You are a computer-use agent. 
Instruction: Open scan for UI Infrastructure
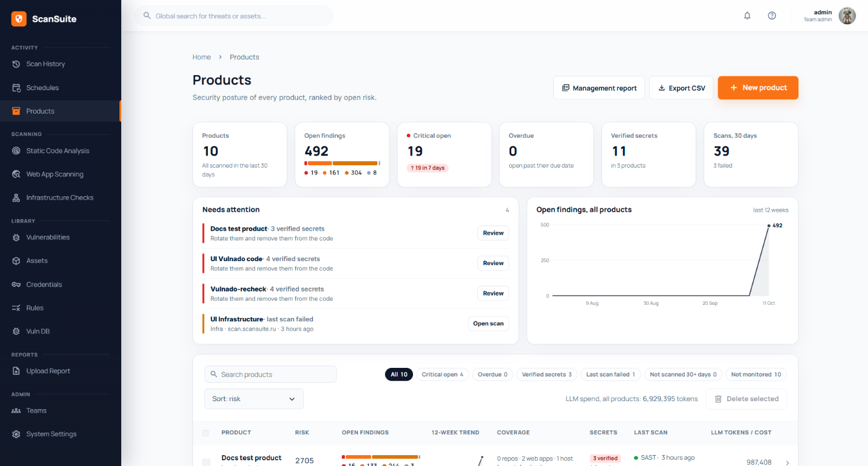point(488,324)
